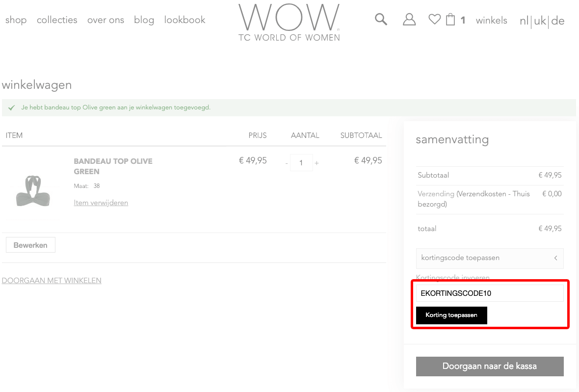Switch language to nl
Screen dimensions: 579x392
tap(524, 21)
